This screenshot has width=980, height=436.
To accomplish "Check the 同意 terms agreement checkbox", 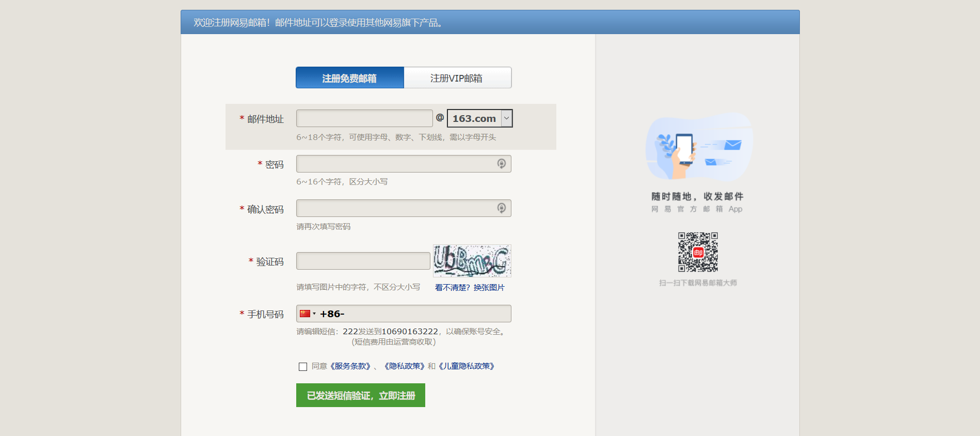I will 303,367.
